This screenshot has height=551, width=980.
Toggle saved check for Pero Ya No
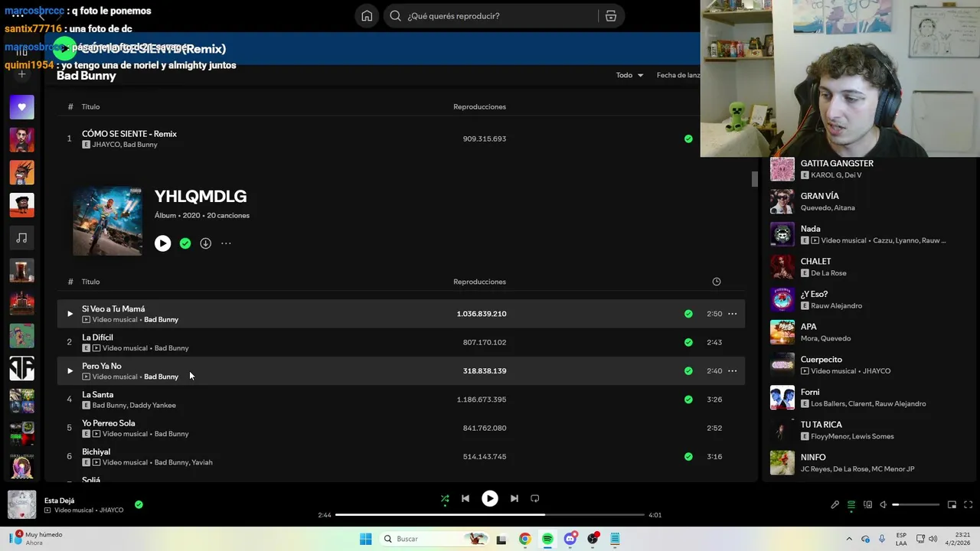tap(688, 371)
